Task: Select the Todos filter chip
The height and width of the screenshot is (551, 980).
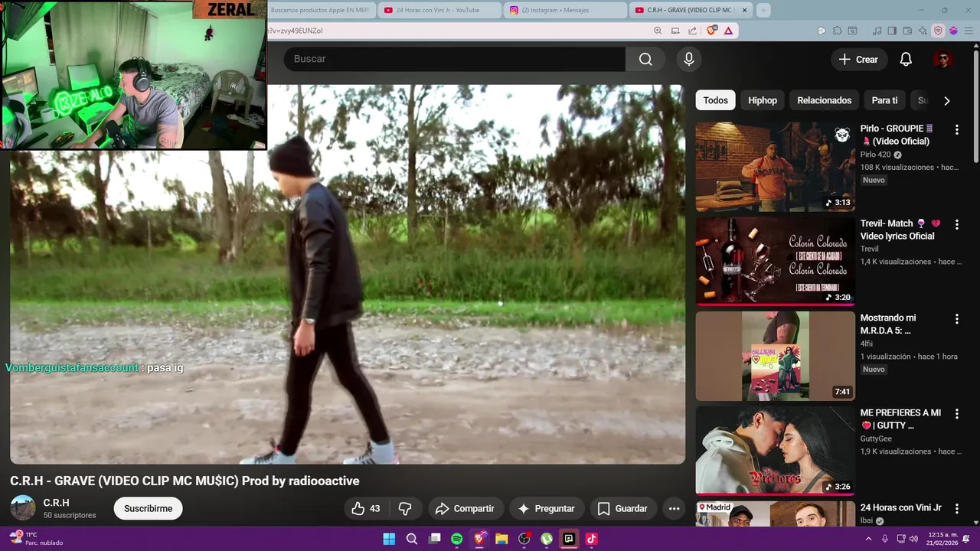Action: [x=716, y=100]
